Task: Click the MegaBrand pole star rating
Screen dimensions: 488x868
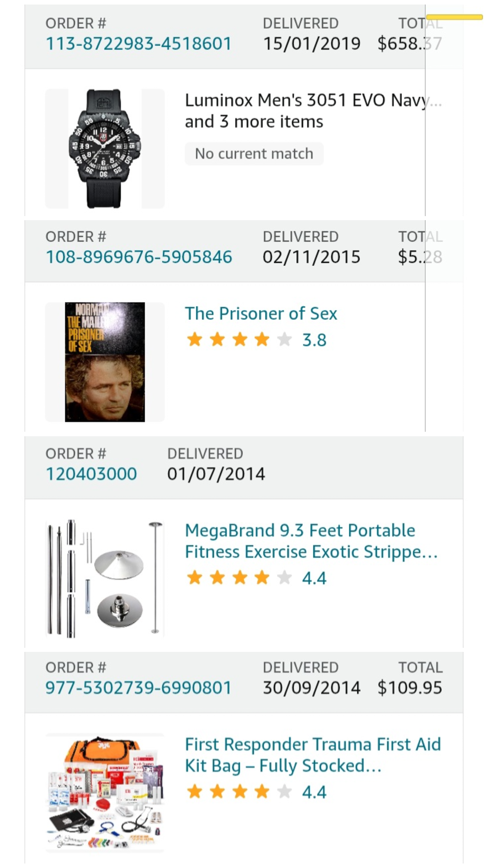Action: (239, 578)
